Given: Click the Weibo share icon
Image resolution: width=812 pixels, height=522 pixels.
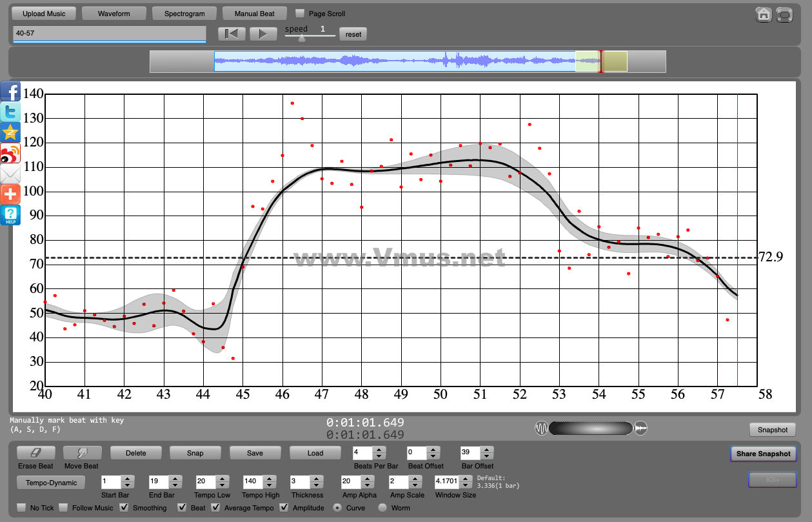Looking at the screenshot, I should click(10, 154).
